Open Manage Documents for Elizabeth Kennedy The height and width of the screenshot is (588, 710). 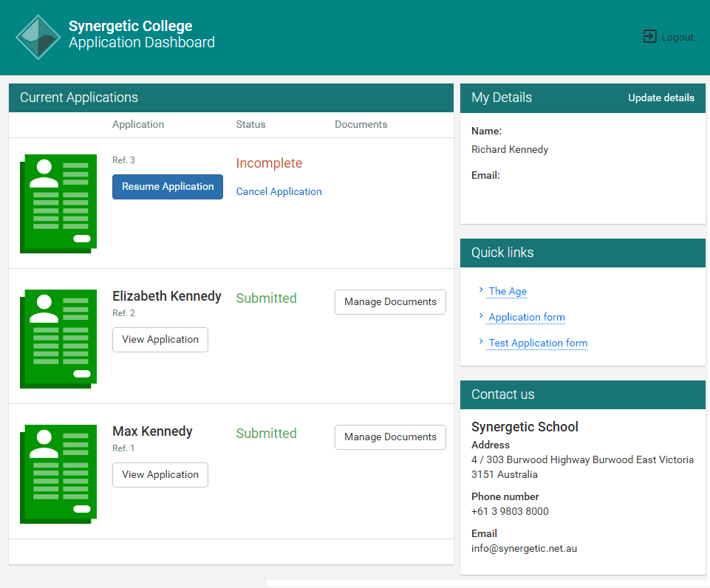[x=390, y=301]
